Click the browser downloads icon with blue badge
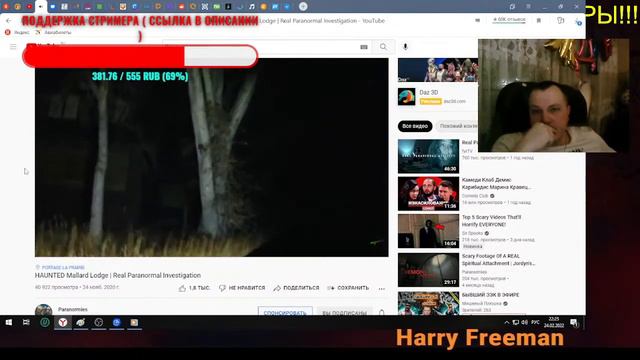 [x=578, y=21]
